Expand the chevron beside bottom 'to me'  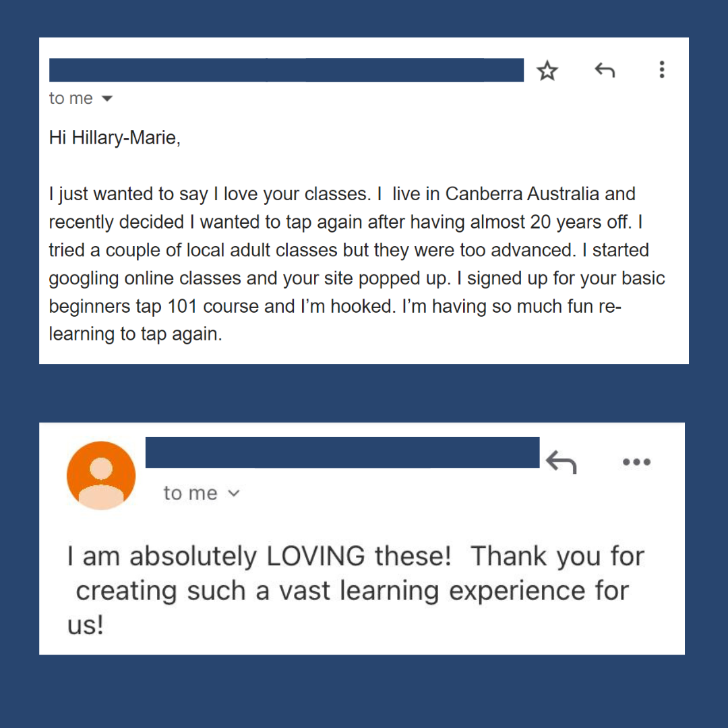(x=234, y=493)
